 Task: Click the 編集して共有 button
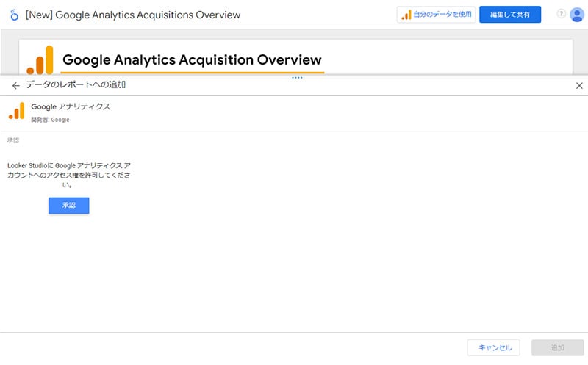pos(510,15)
